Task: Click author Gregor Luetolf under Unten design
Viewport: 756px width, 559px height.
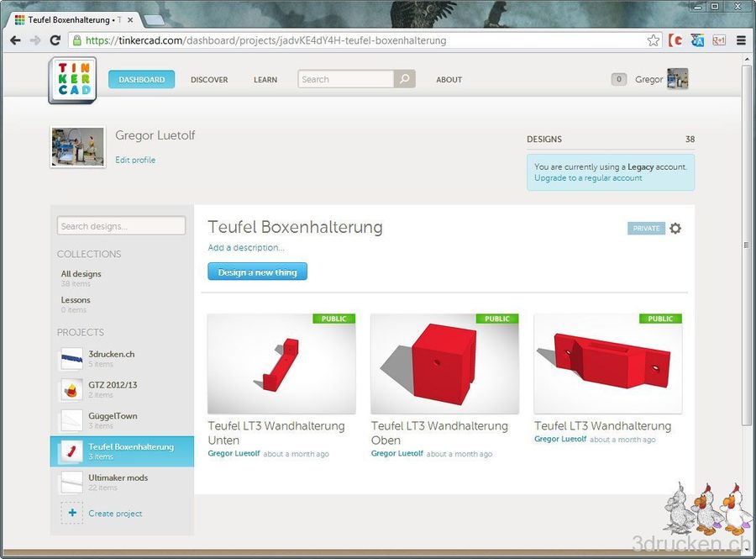Action: click(x=234, y=453)
